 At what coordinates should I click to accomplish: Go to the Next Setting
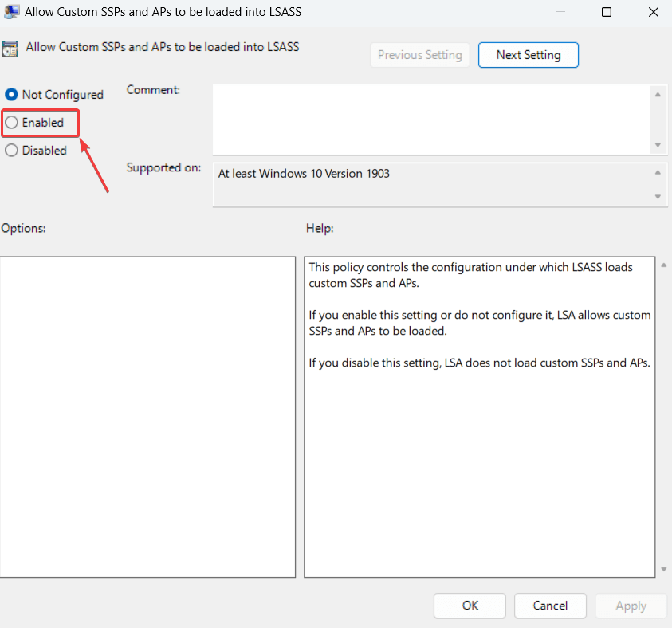[x=528, y=55]
